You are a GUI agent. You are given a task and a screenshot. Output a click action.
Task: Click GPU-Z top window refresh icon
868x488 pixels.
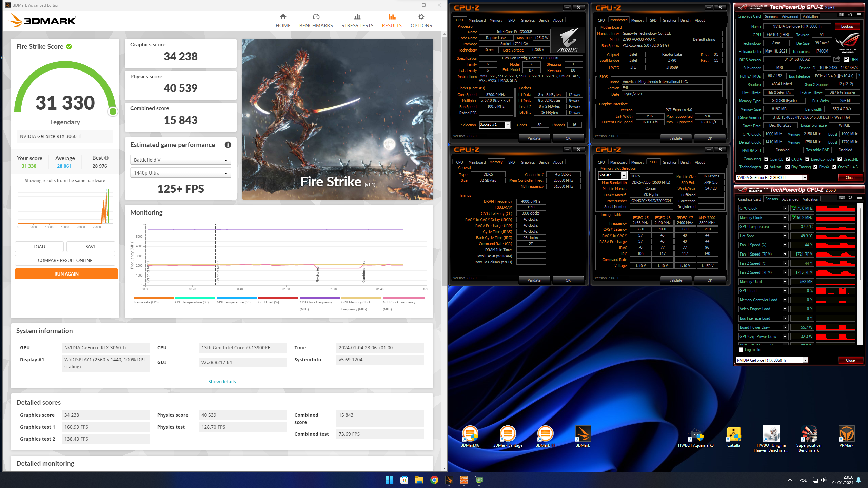(850, 15)
